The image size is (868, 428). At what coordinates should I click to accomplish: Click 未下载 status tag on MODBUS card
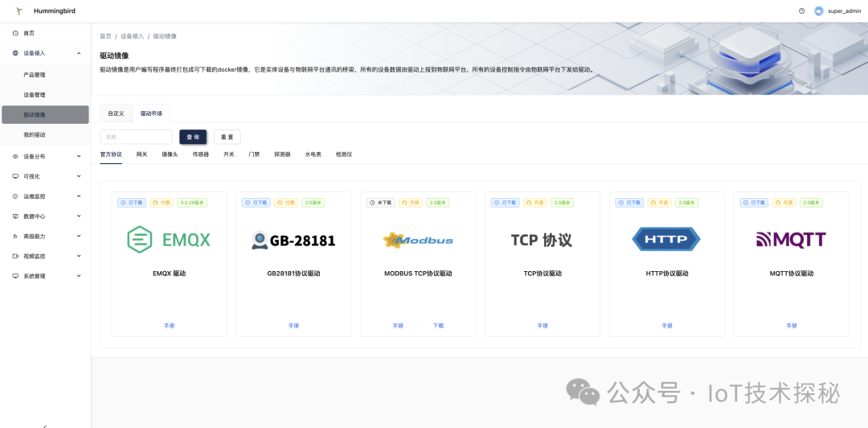381,203
